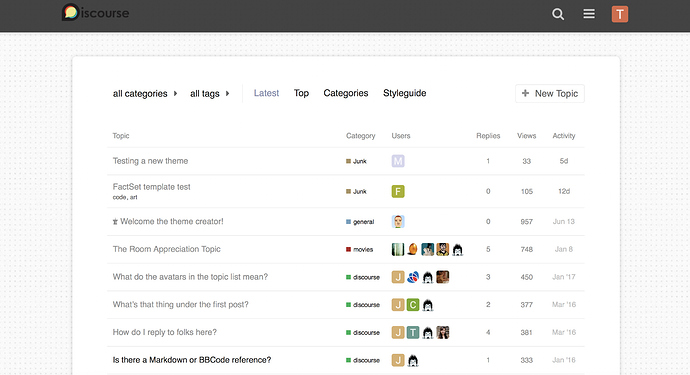Click replies count 5 in The Room row
Viewport: 690px width, 375px height.
click(488, 249)
